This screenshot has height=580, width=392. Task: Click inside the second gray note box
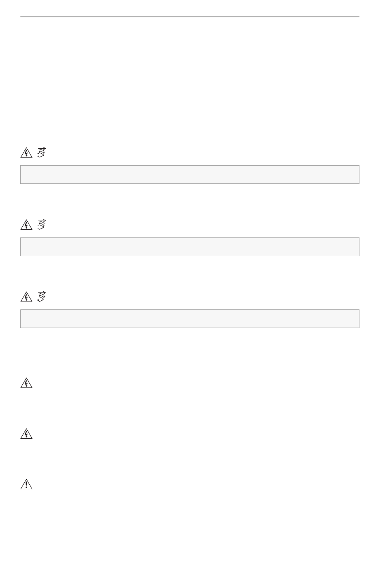[x=190, y=247]
